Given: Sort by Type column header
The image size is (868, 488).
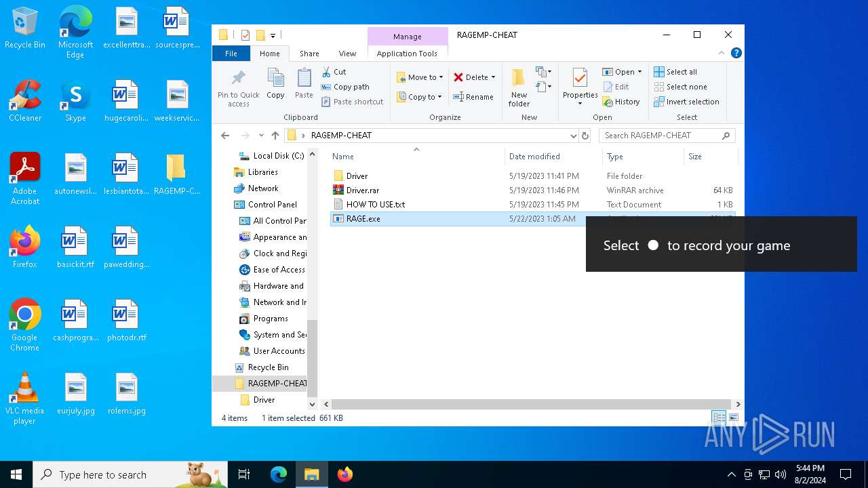Looking at the screenshot, I should [643, 157].
